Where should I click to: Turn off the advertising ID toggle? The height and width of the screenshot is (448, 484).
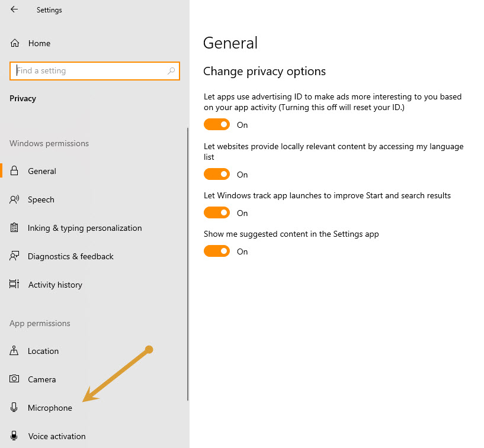click(217, 124)
